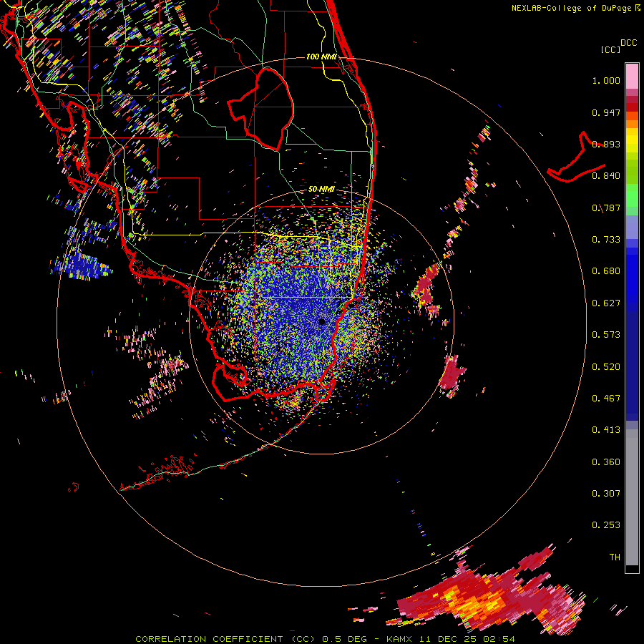Click the black radar site dot
This screenshot has height=644, width=644.
[x=322, y=322]
